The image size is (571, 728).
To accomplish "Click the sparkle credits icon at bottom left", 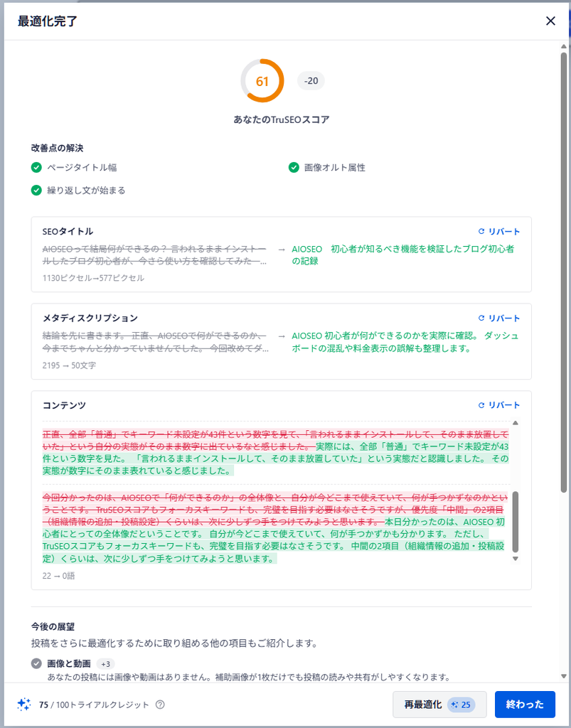I will pyautogui.click(x=24, y=705).
